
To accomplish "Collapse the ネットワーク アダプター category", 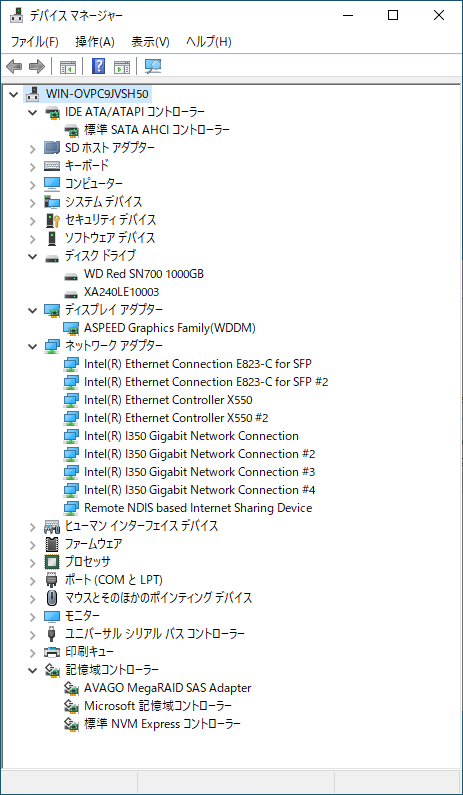I will pyautogui.click(x=33, y=346).
